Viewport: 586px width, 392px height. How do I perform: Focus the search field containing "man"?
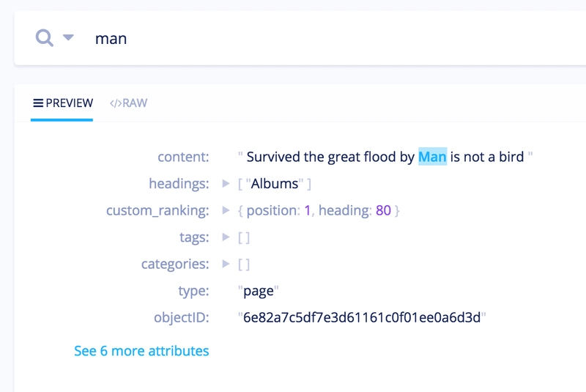point(336,39)
